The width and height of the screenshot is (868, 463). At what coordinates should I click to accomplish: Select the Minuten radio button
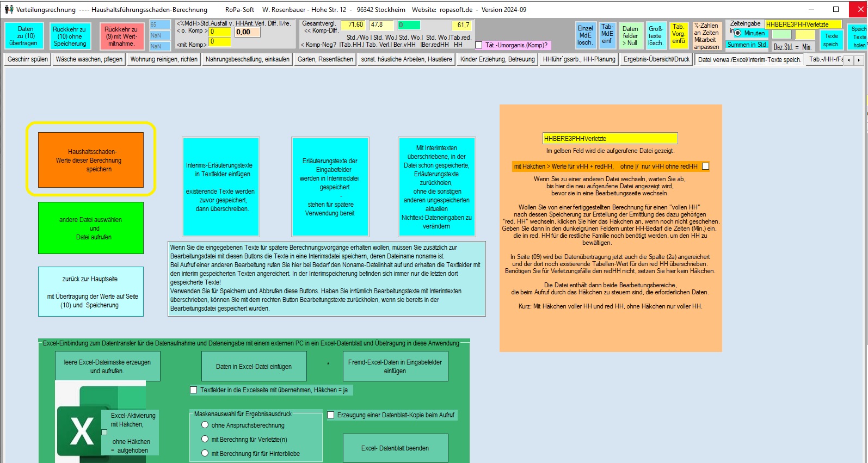737,33
